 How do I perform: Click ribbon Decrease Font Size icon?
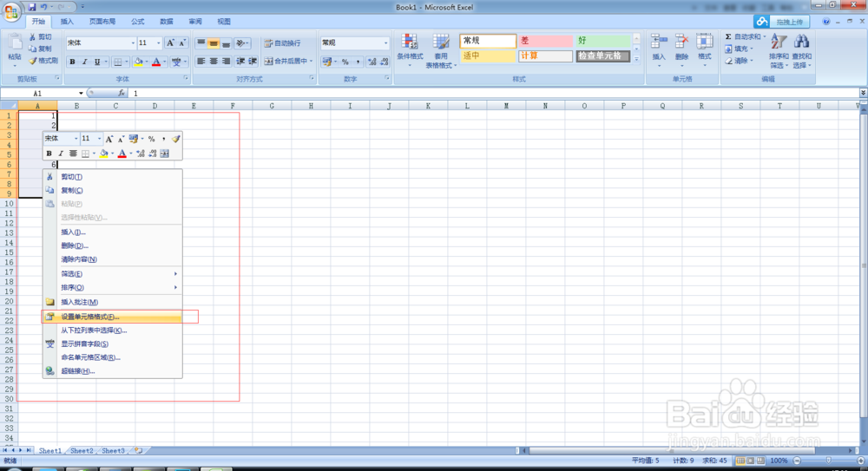coord(182,43)
